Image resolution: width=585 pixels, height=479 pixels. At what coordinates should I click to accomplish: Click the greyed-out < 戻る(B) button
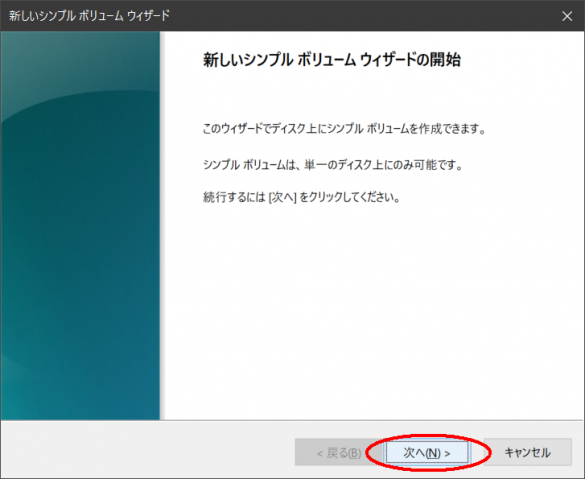(338, 453)
